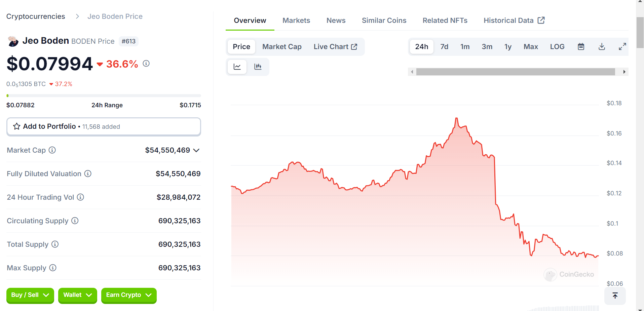Open the calendar date range picker
The width and height of the screenshot is (644, 311).
581,47
